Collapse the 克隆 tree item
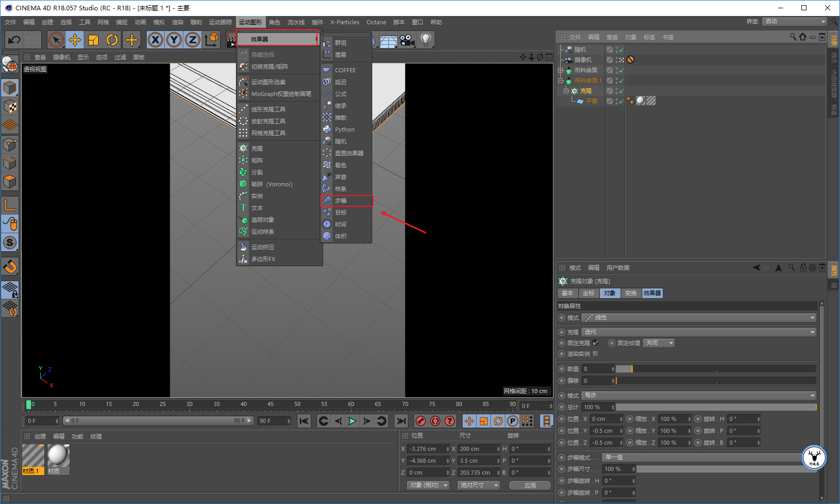 [x=566, y=91]
